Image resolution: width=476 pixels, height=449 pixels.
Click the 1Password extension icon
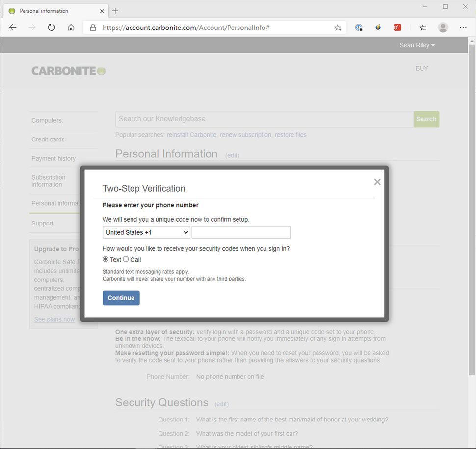coord(359,27)
